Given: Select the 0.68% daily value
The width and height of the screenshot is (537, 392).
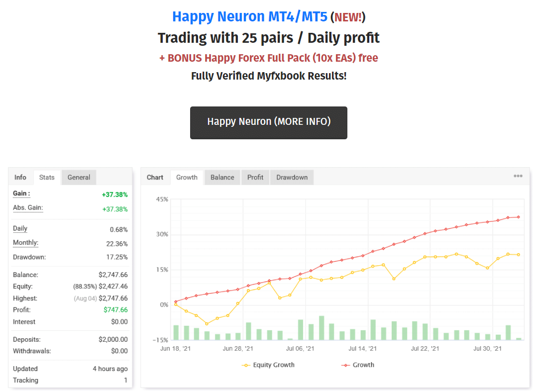Looking at the screenshot, I should coord(119,229).
